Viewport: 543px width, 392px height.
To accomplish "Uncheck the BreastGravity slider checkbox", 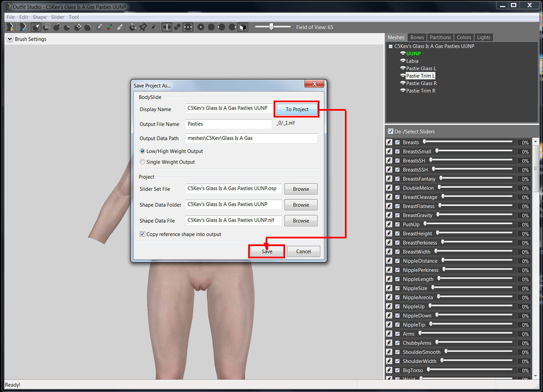I will tap(397, 215).
